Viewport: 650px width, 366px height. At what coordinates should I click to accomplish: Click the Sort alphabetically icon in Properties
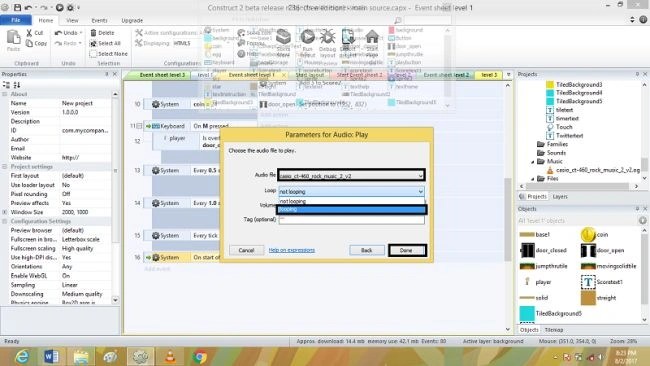click(x=17, y=85)
